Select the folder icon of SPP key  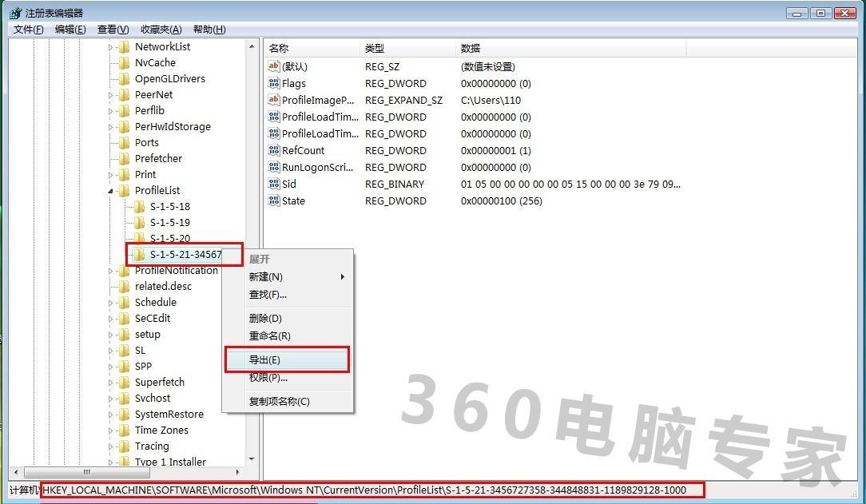(x=125, y=366)
